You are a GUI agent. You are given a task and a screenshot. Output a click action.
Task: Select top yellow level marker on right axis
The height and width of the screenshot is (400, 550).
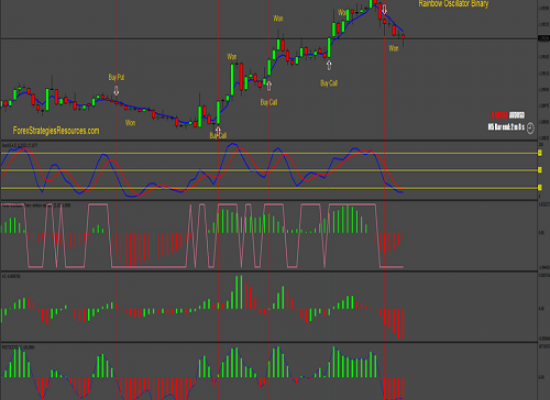pyautogui.click(x=540, y=153)
